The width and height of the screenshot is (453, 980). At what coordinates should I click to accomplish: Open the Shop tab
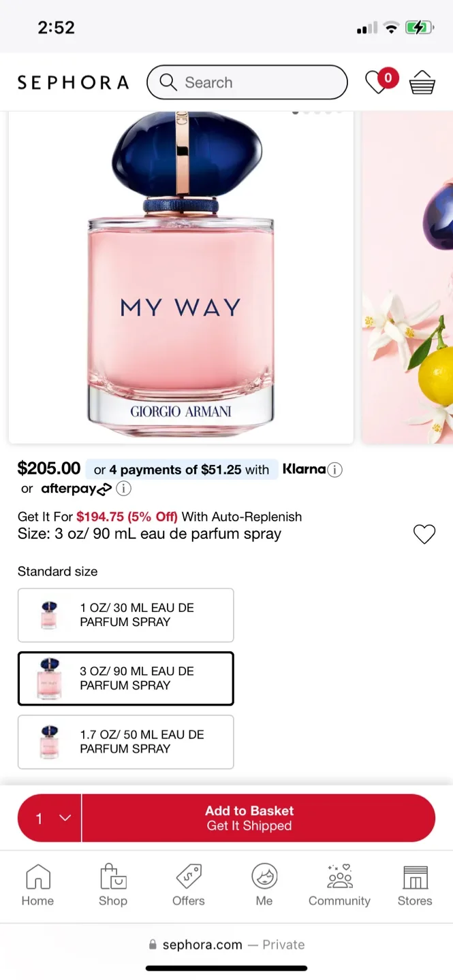(x=113, y=885)
